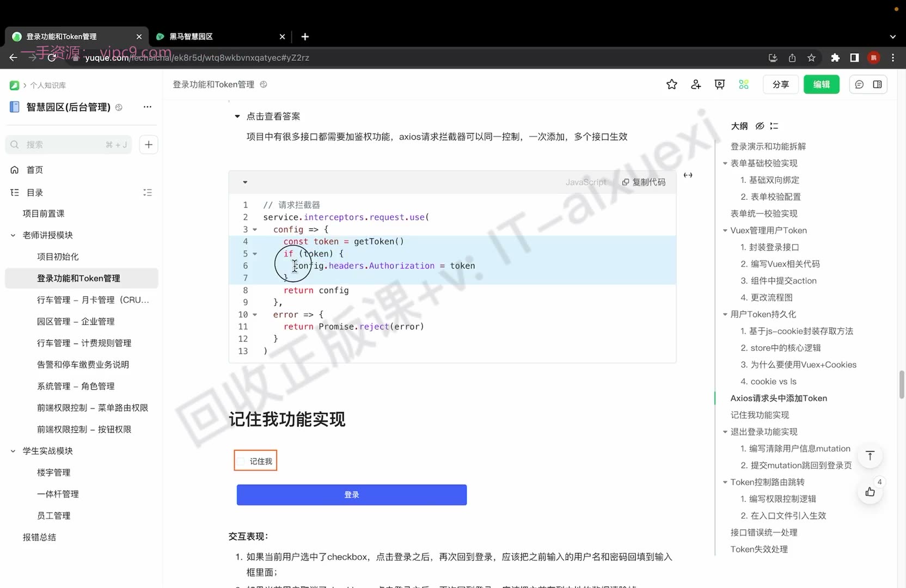Open browser extensions puzzle icon
This screenshot has height=588, width=906.
coord(835,58)
